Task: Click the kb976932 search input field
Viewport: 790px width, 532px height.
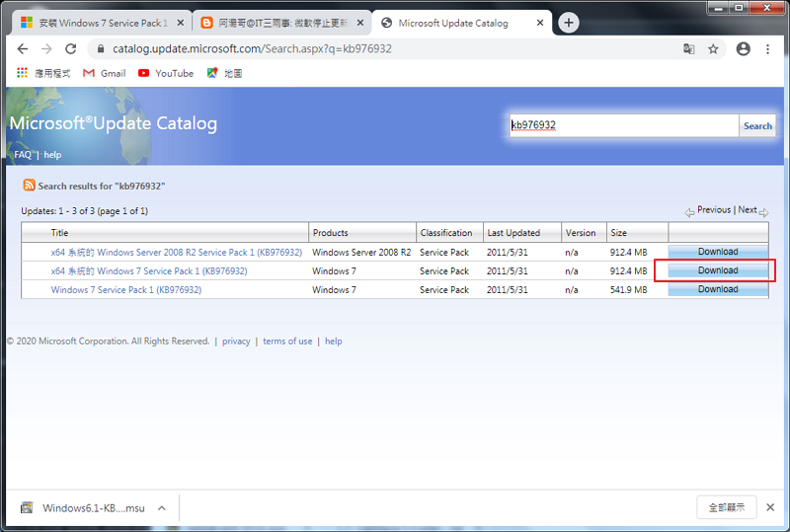Action: click(624, 125)
